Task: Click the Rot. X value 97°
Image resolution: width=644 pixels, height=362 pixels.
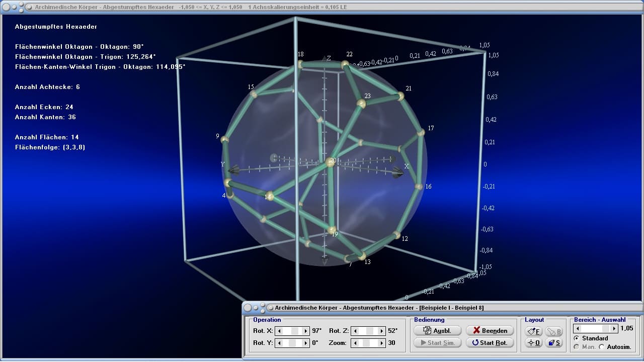Action: coord(317,331)
